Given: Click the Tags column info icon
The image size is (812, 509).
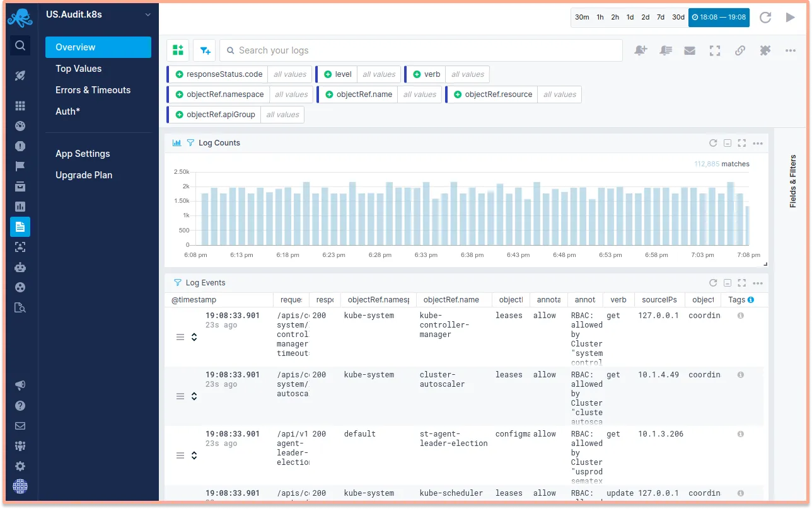Looking at the screenshot, I should click(750, 300).
